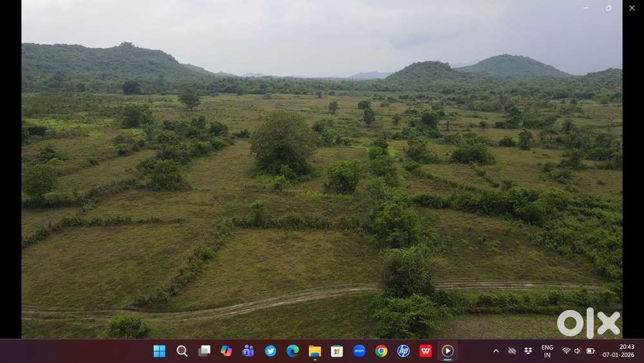Restore down the media player window
This screenshot has height=363, width=644.
tap(609, 8)
